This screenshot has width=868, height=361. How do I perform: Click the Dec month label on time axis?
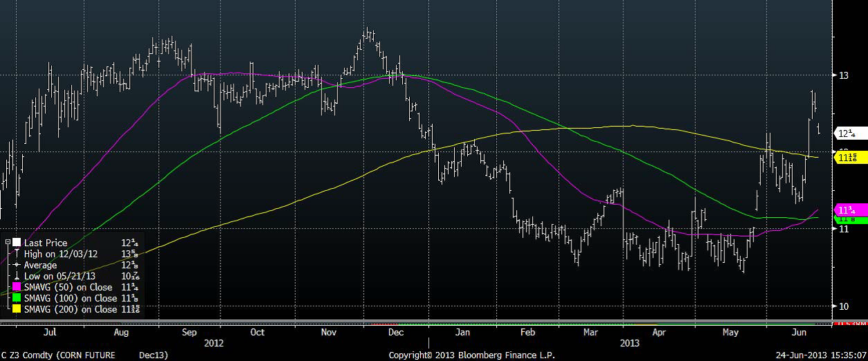point(397,333)
